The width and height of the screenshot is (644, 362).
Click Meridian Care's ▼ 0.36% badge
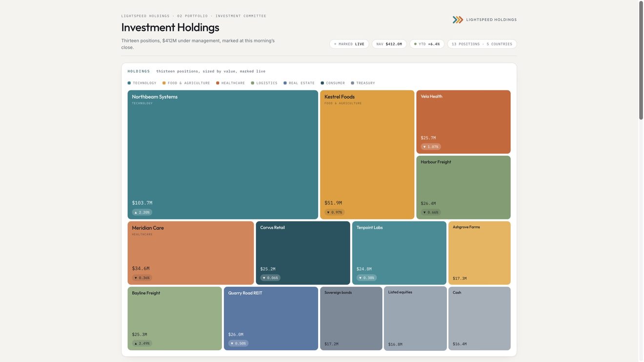pos(142,278)
